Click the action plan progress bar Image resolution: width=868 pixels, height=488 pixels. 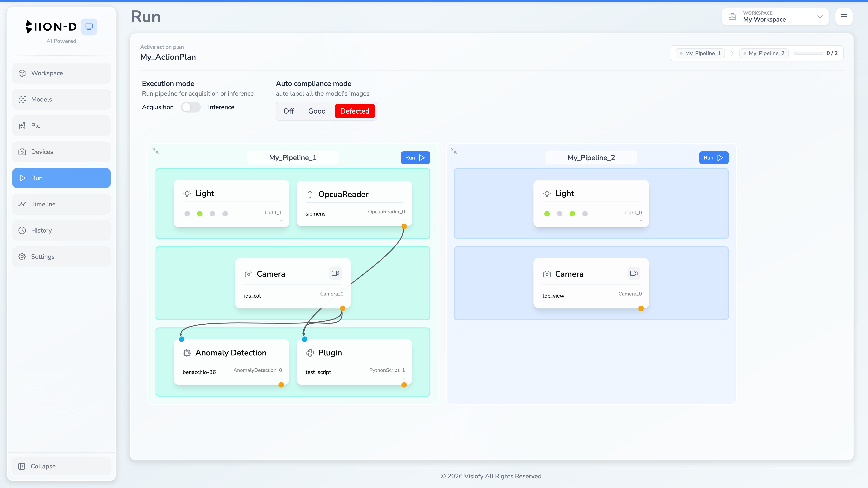coord(808,53)
